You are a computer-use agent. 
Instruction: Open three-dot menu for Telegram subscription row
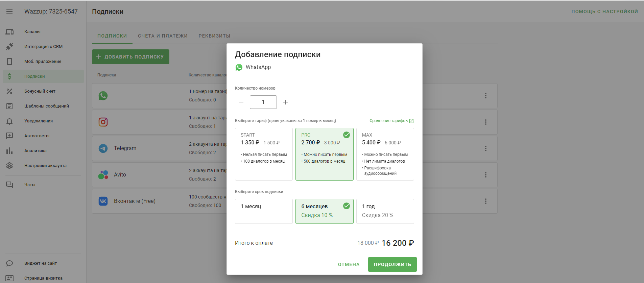point(486,148)
